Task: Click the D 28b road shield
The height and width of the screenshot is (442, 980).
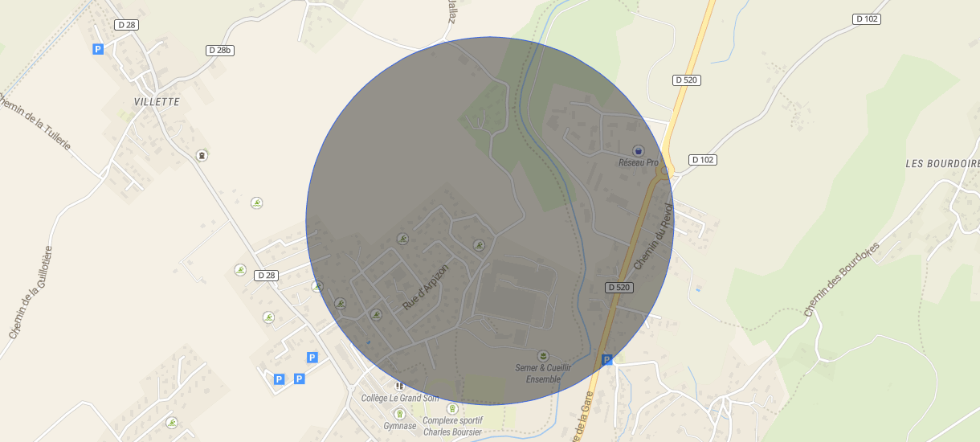Action: [219, 50]
